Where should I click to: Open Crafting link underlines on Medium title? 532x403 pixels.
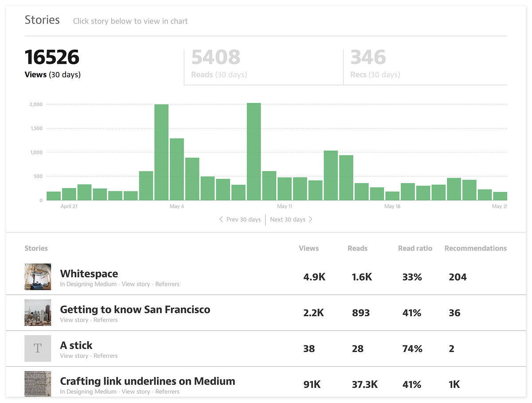pyautogui.click(x=148, y=381)
